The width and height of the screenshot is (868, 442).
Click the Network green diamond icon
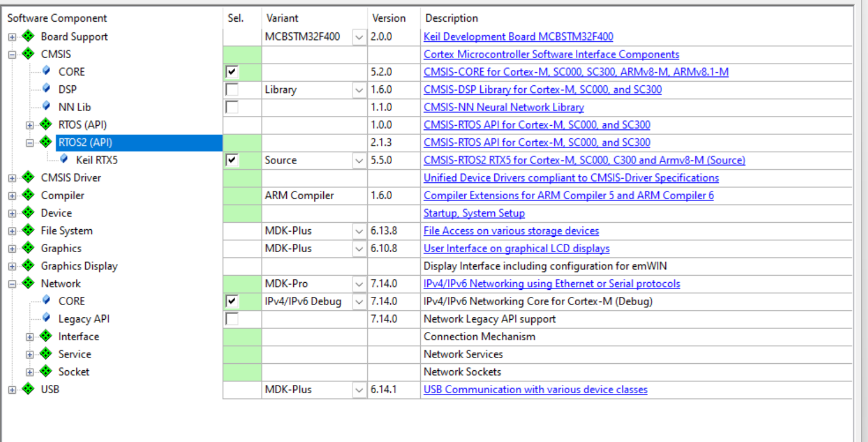coord(28,283)
